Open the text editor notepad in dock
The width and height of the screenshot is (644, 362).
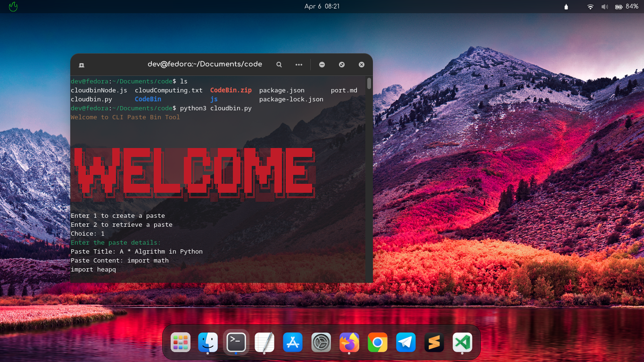pos(264,342)
